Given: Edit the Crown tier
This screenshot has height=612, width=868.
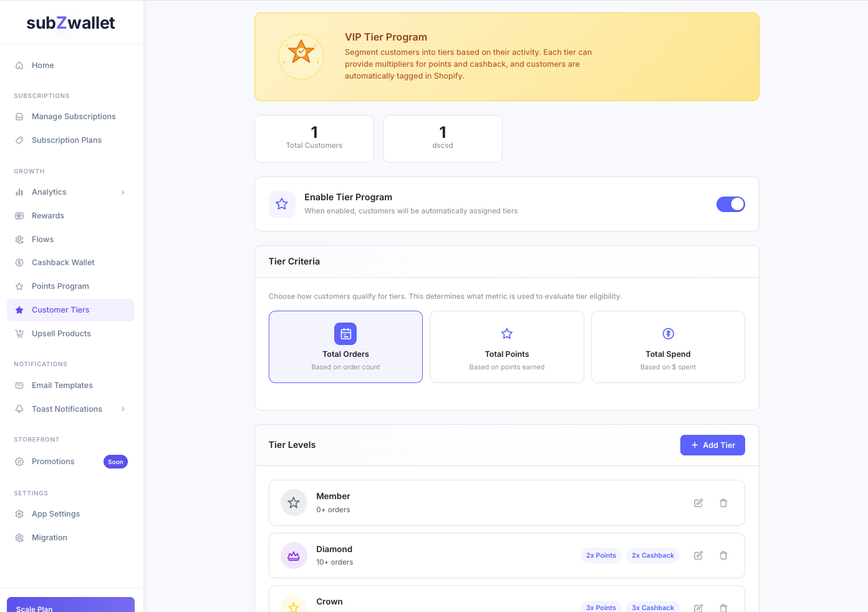Looking at the screenshot, I should (698, 608).
